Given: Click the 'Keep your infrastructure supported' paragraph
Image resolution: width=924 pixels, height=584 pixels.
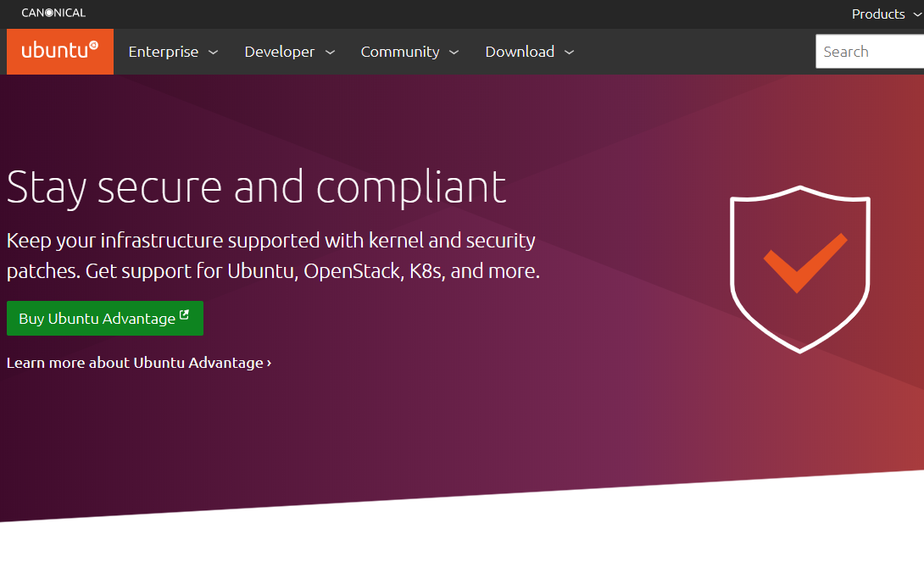Looking at the screenshot, I should pos(273,255).
